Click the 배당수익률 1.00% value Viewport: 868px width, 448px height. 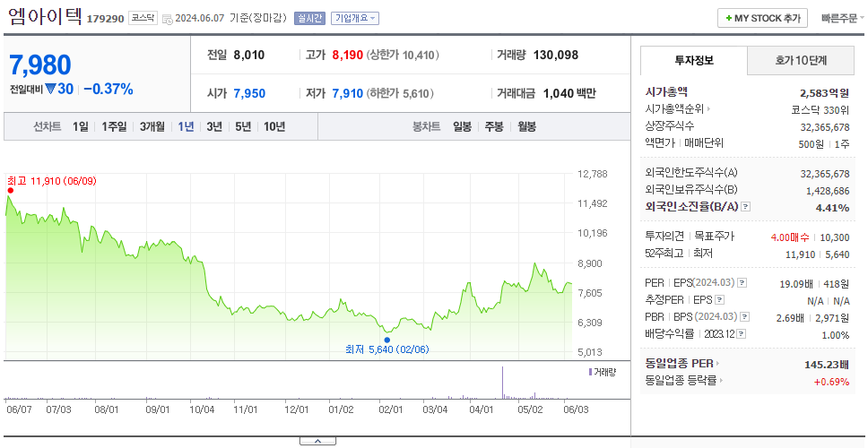click(836, 335)
